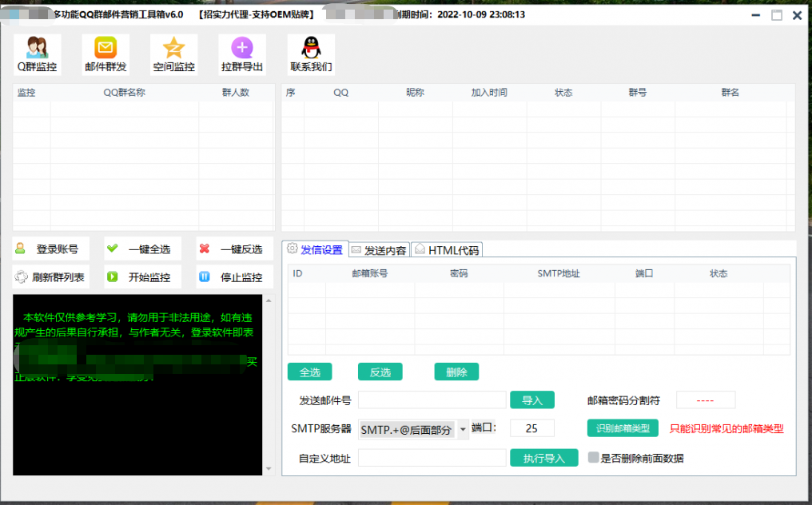This screenshot has width=812, height=505.
Task: Click the 登录账号 button
Action: [51, 249]
